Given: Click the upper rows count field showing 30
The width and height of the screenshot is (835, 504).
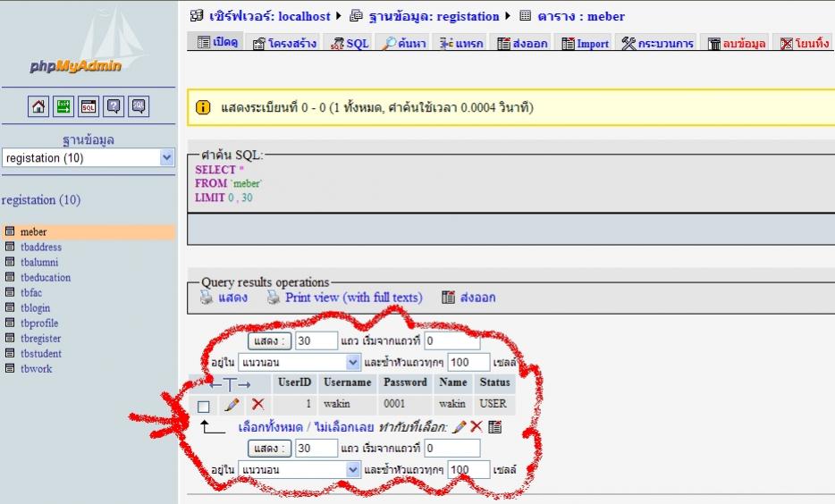Looking at the screenshot, I should (x=316, y=340).
